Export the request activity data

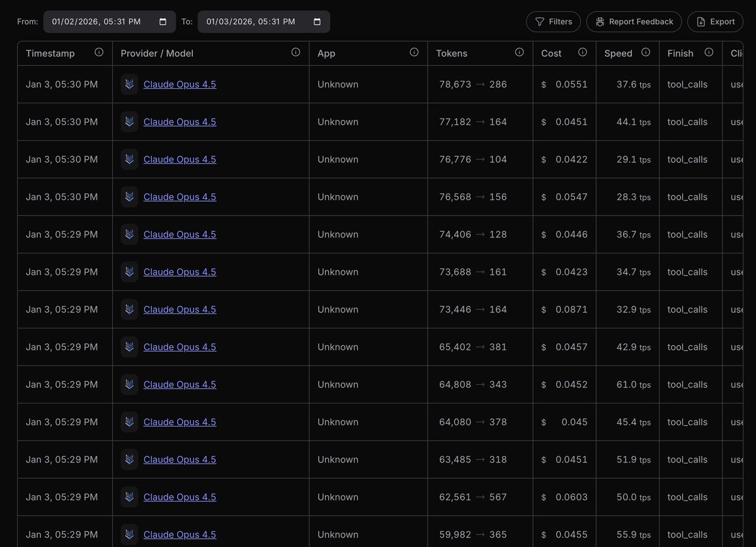click(715, 21)
